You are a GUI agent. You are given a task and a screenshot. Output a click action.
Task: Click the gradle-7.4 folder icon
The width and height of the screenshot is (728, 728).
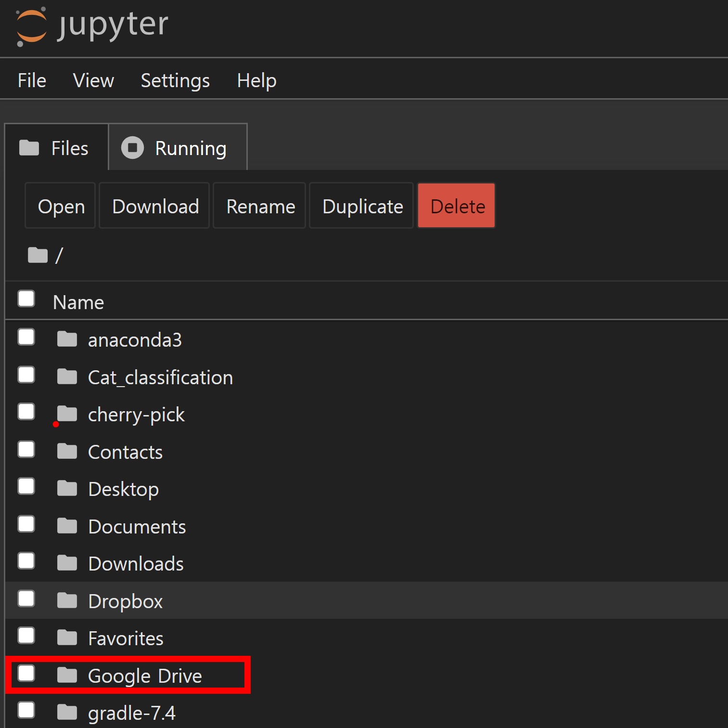[67, 712]
